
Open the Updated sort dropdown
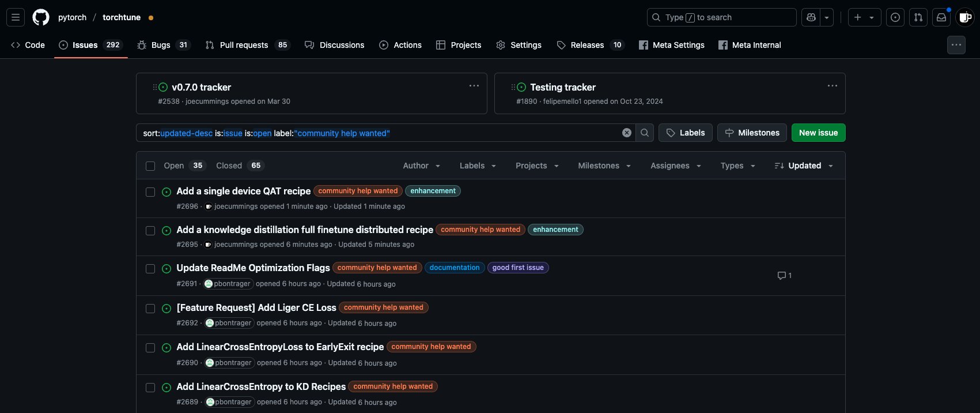[804, 166]
